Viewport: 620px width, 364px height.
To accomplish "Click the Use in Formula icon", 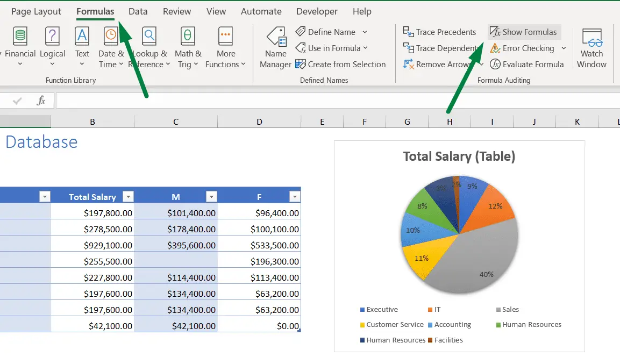I will point(301,48).
